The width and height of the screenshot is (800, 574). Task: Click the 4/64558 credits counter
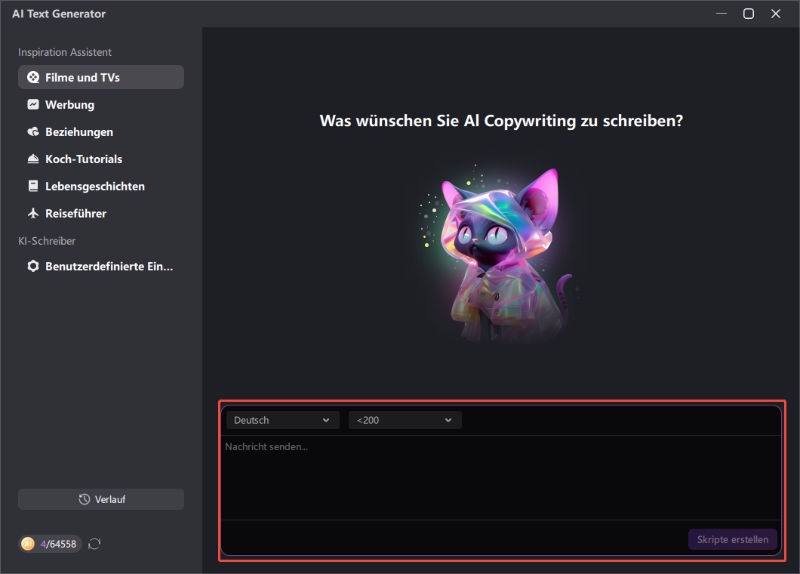(51, 544)
